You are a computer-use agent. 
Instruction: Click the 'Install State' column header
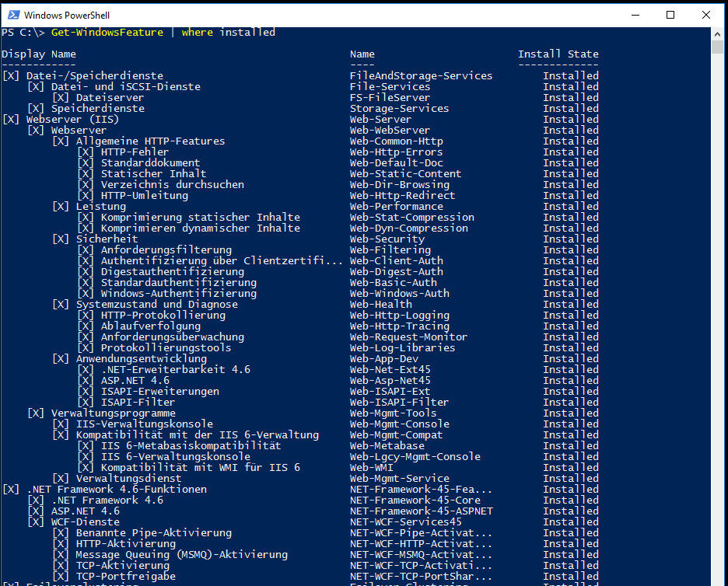tap(558, 54)
